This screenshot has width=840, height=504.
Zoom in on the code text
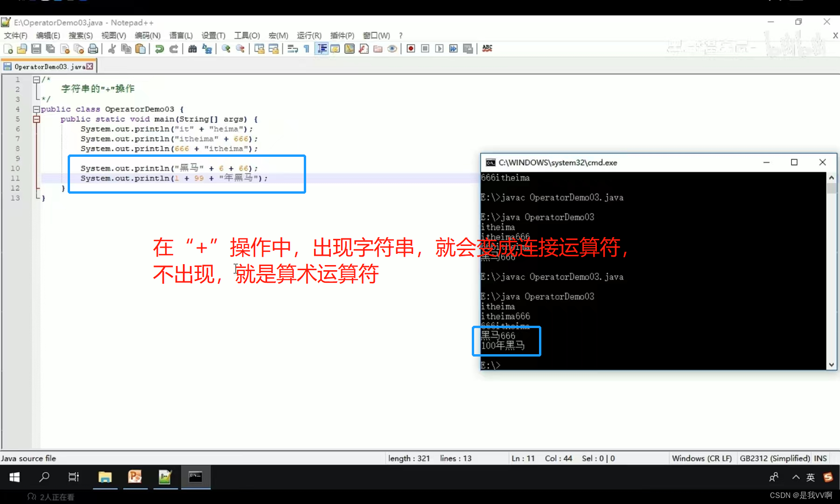pyautogui.click(x=226, y=49)
